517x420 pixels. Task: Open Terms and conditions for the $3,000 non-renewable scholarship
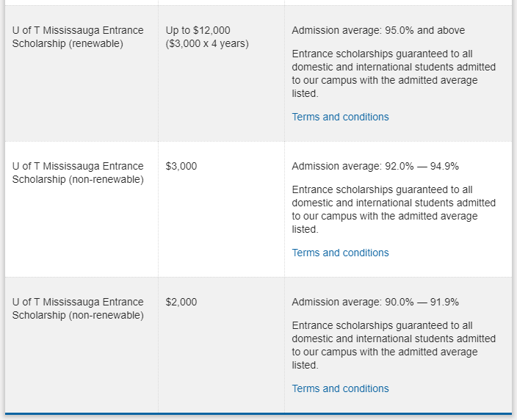(x=340, y=253)
